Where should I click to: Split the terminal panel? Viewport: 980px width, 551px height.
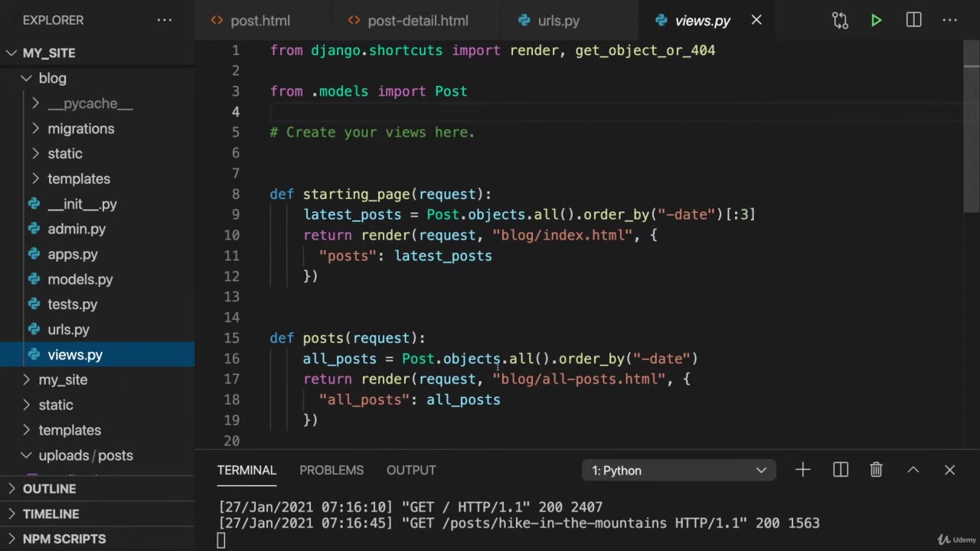click(840, 470)
